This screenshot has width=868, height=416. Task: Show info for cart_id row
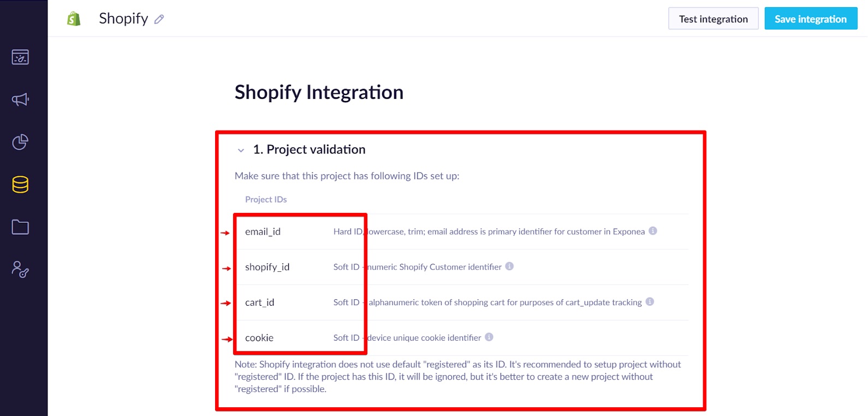(650, 302)
